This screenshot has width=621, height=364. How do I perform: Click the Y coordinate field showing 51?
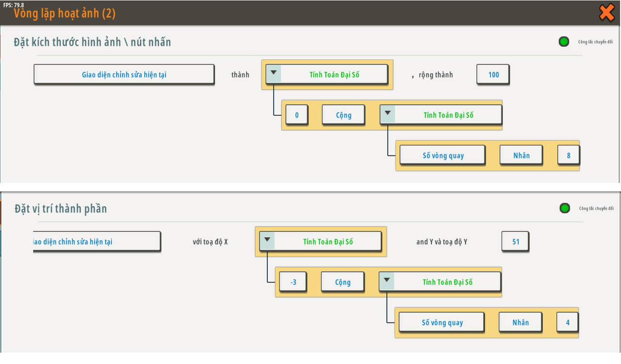pyautogui.click(x=515, y=241)
